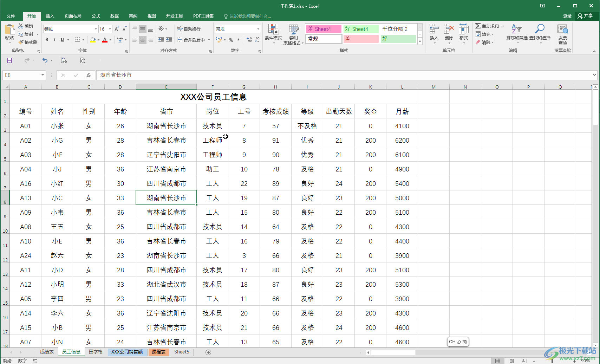Click the decrease indent icon
Image resolution: width=600 pixels, height=364 pixels.
161,40
